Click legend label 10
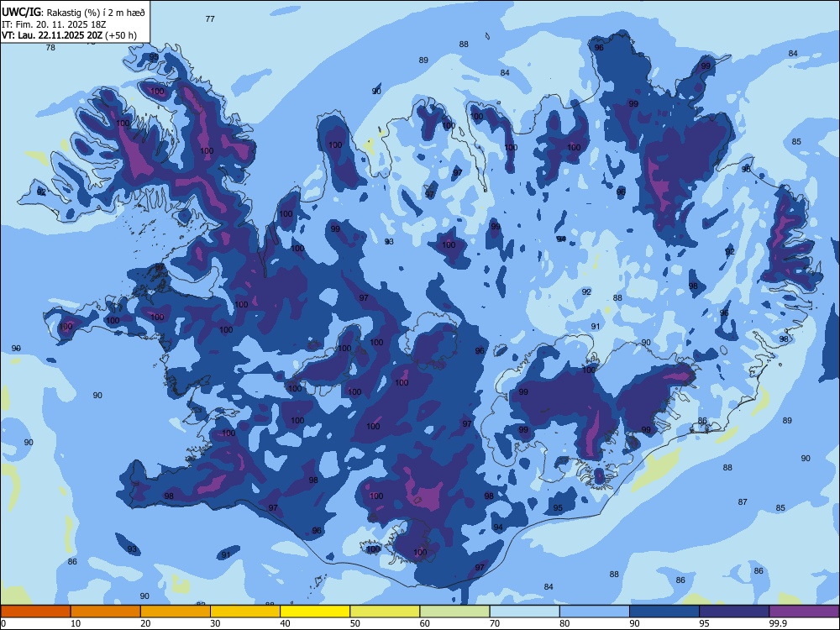The width and height of the screenshot is (840, 630). click(76, 623)
